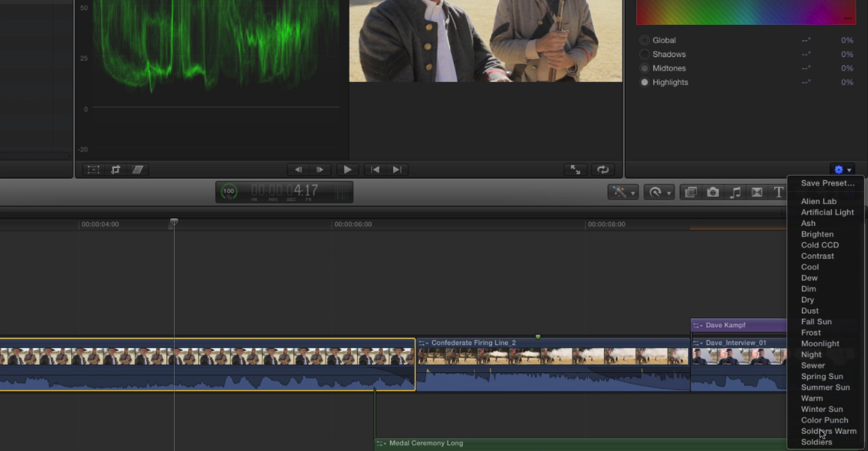The height and width of the screenshot is (451, 868).
Task: Open the Enhancements magic wand dropdown
Action: coord(623,192)
